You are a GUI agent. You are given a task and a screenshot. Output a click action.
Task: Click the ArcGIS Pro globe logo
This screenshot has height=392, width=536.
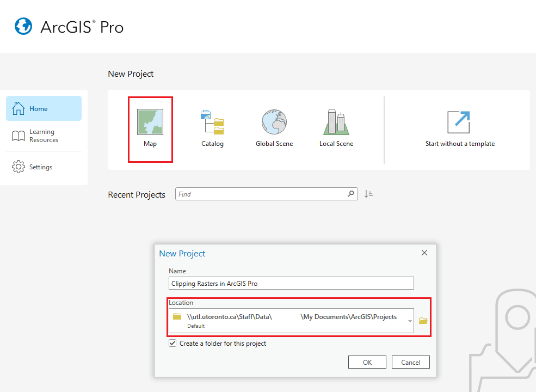tap(23, 26)
